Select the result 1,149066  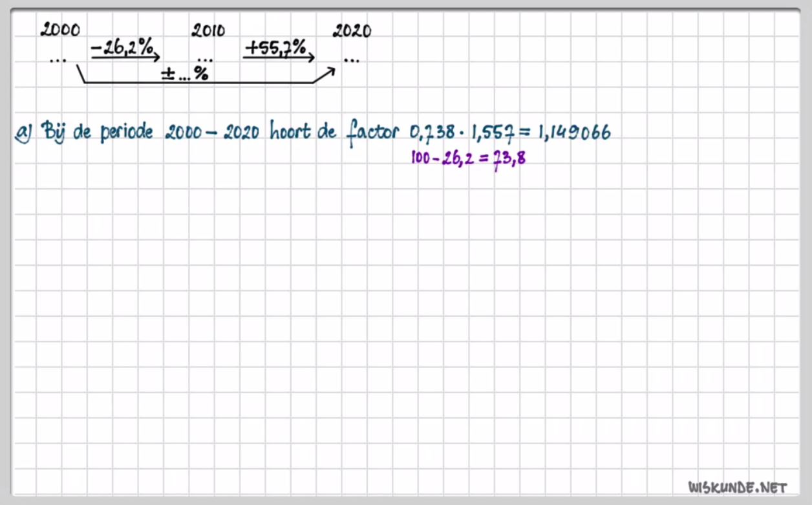pos(575,133)
